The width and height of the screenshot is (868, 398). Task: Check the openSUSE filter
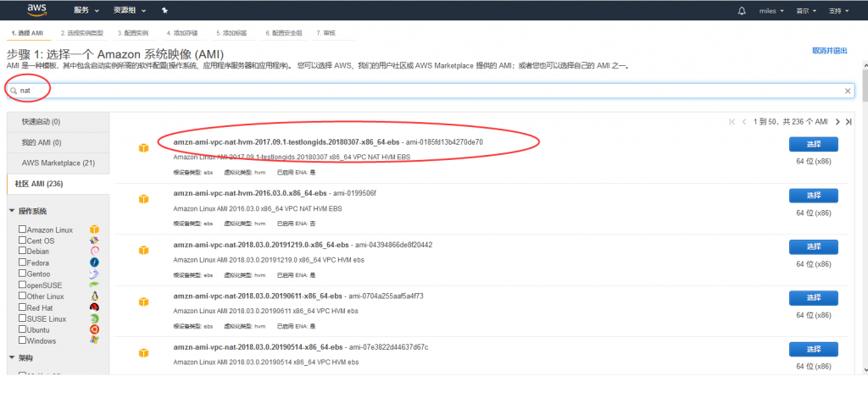pos(22,285)
